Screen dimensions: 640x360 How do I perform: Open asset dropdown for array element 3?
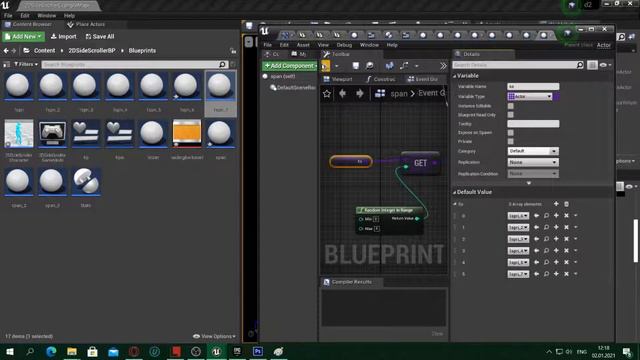pos(518,251)
